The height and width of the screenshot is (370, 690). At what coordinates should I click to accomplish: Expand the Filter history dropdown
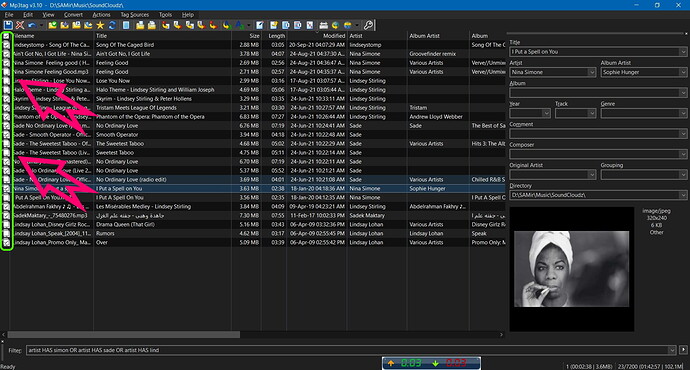click(672, 350)
